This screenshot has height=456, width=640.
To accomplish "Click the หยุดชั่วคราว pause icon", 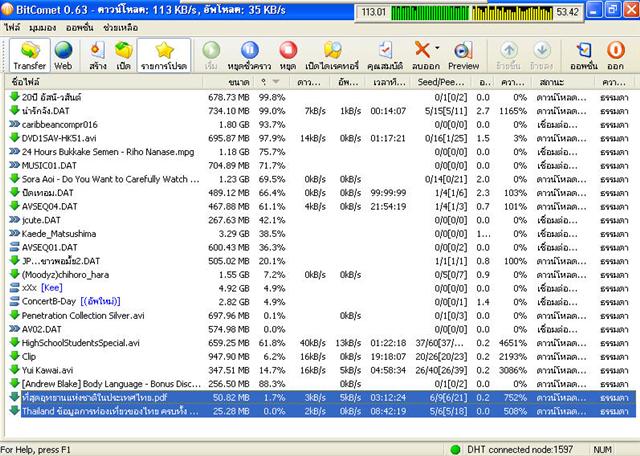I will [251, 54].
